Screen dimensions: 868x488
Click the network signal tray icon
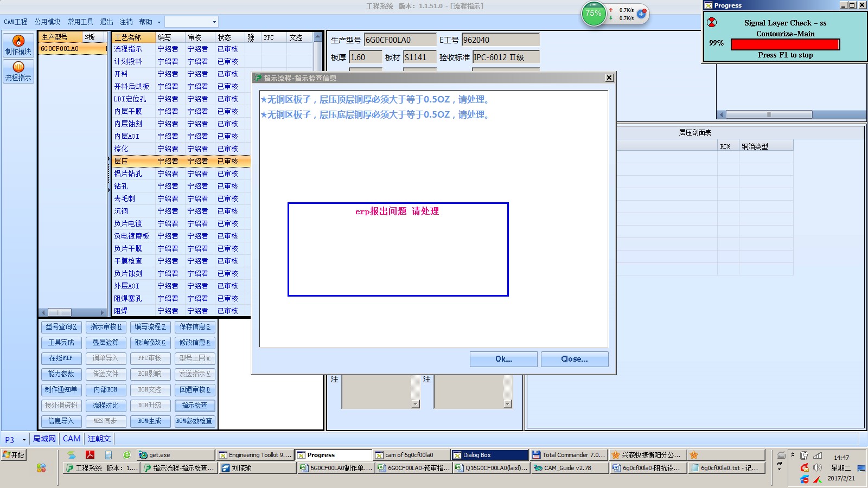[x=818, y=455]
